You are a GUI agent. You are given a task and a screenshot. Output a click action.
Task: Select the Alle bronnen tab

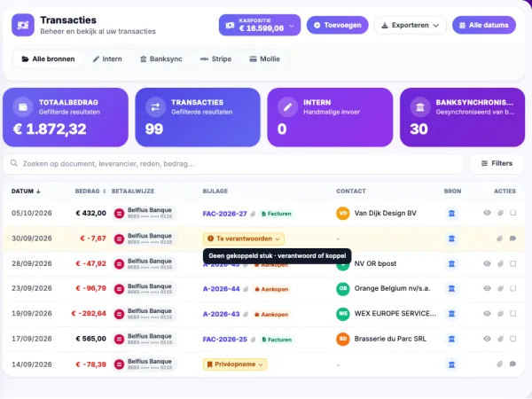[48, 59]
